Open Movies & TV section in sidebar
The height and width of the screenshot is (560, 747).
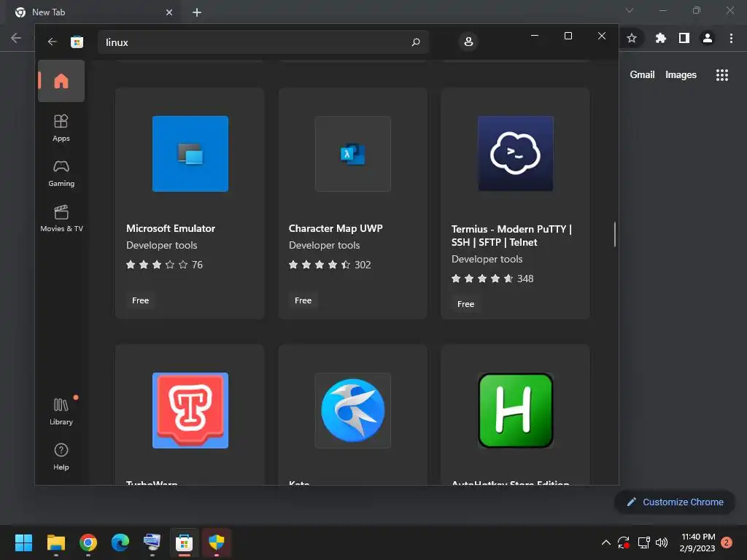pyautogui.click(x=61, y=219)
